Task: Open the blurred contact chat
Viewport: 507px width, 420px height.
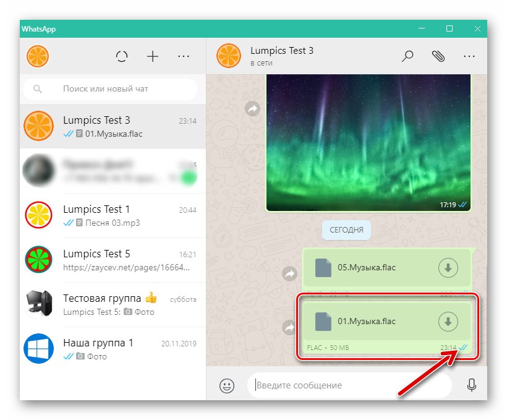Action: (x=113, y=171)
